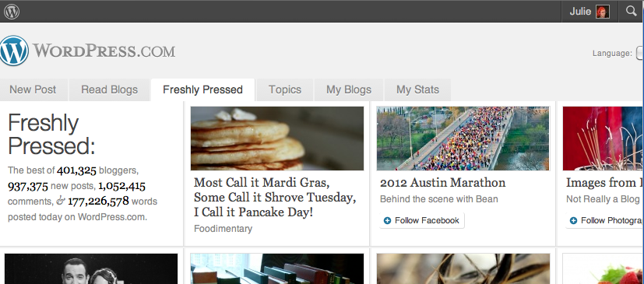Click the Foodimentary blog name

[x=223, y=229]
